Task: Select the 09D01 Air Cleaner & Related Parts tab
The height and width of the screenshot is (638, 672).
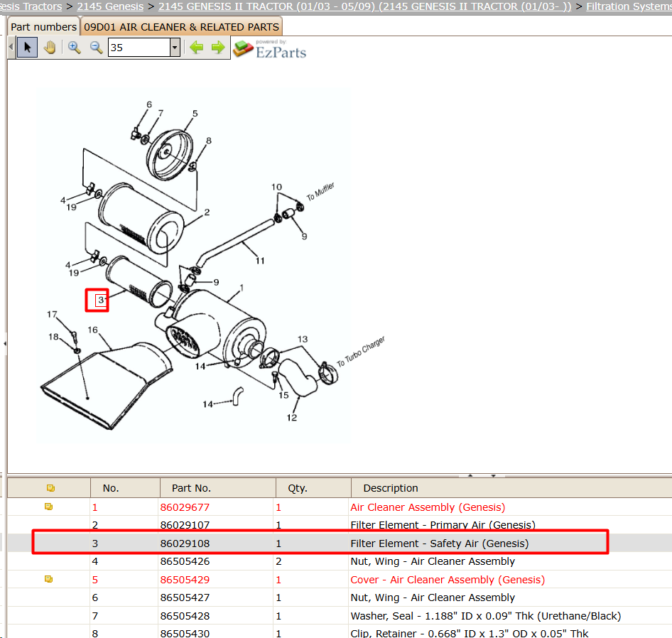Action: point(181,26)
